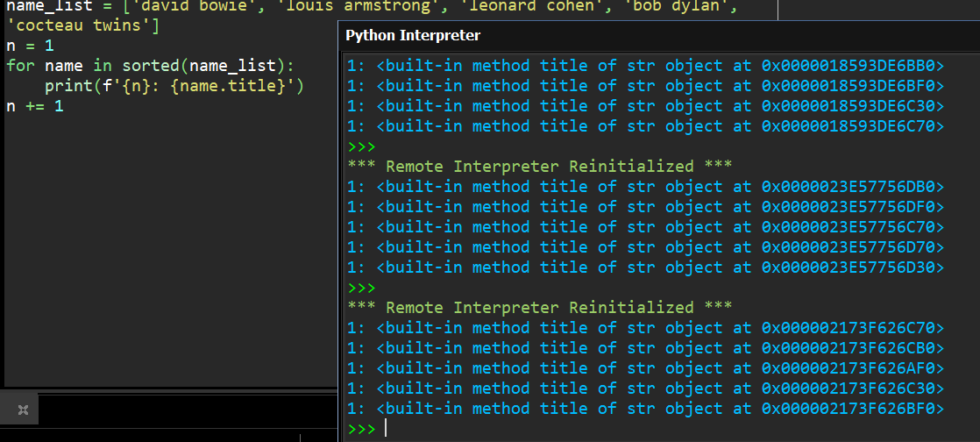Click the output line ending in 0x0000023E57756D30
The image size is (980, 442).
click(645, 267)
